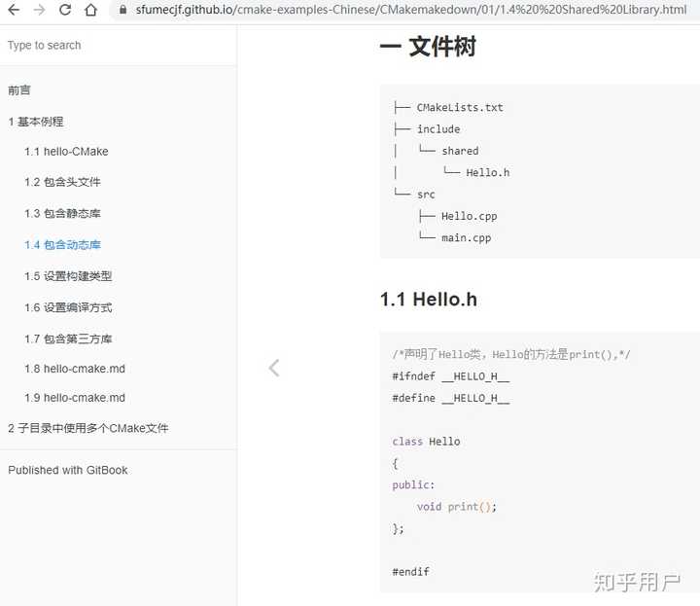Image resolution: width=700 pixels, height=606 pixels.
Task: Click the browser forward arrow
Action: [x=39, y=10]
